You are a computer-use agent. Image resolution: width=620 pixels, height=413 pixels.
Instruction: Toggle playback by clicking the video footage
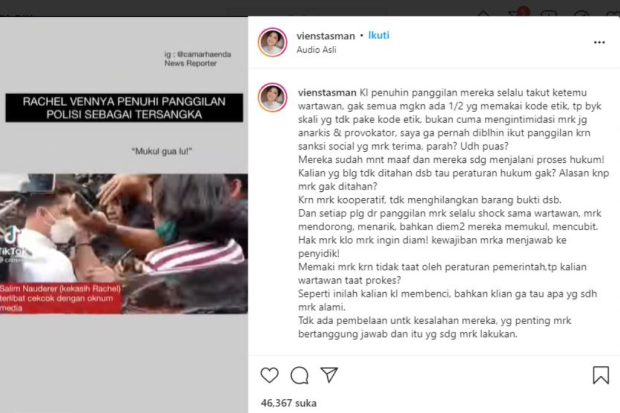(x=124, y=243)
